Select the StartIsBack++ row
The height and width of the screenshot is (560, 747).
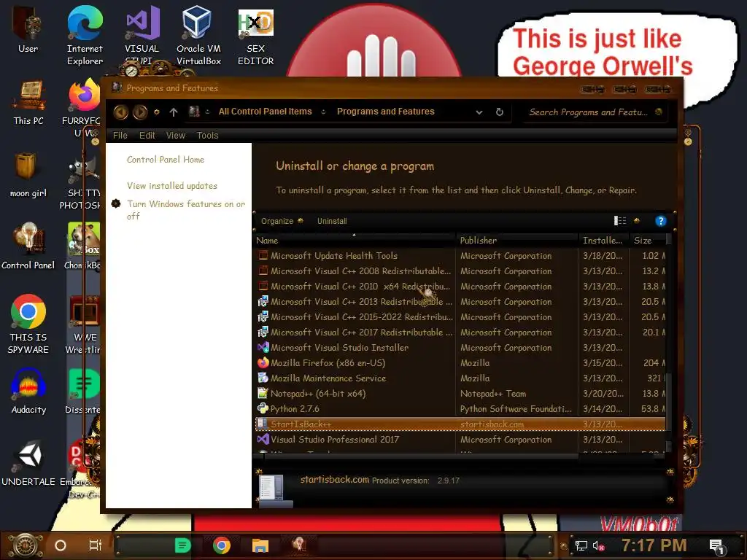click(460, 424)
